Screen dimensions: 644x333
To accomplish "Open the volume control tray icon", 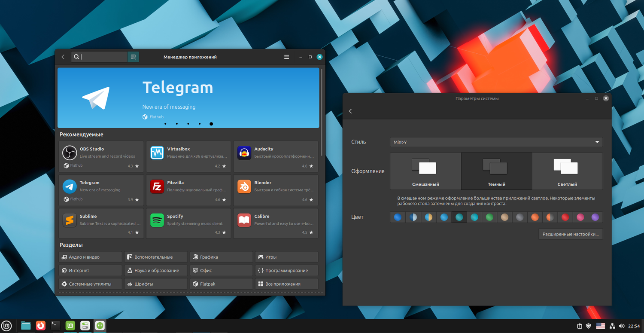I will (622, 326).
